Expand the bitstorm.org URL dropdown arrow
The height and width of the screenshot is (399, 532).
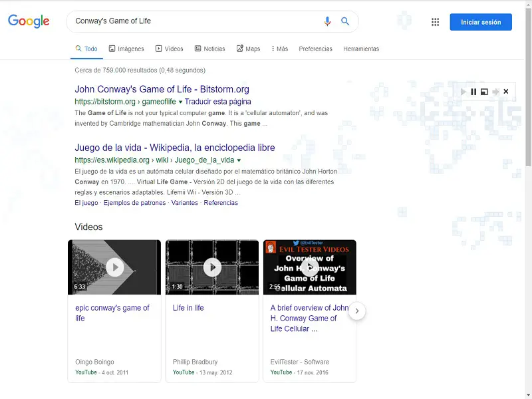pyautogui.click(x=180, y=102)
